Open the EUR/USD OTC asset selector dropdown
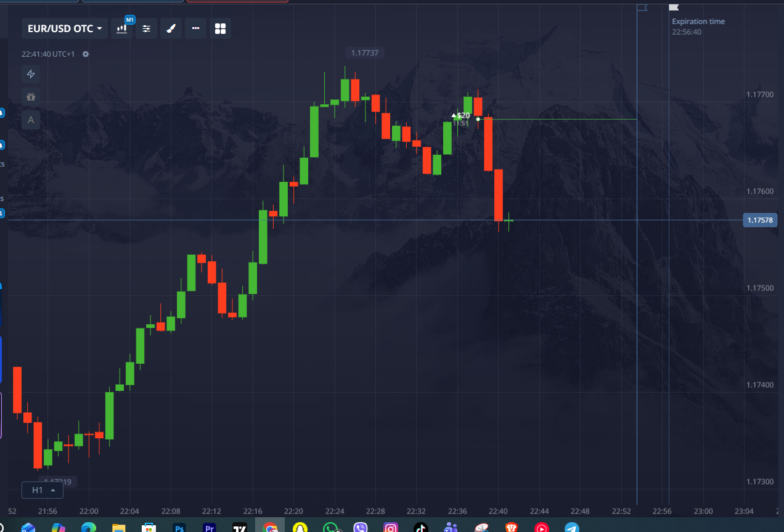Viewport: 784px width, 532px height. point(65,28)
